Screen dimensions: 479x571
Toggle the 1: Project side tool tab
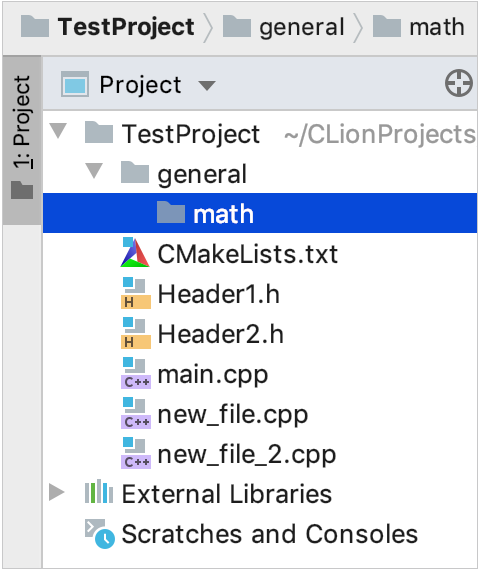pos(22,140)
